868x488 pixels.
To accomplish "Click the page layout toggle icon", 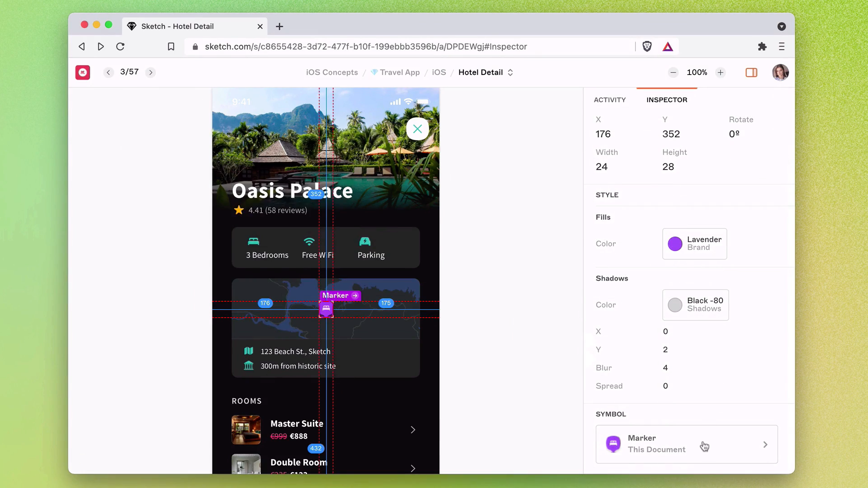I will pos(751,72).
